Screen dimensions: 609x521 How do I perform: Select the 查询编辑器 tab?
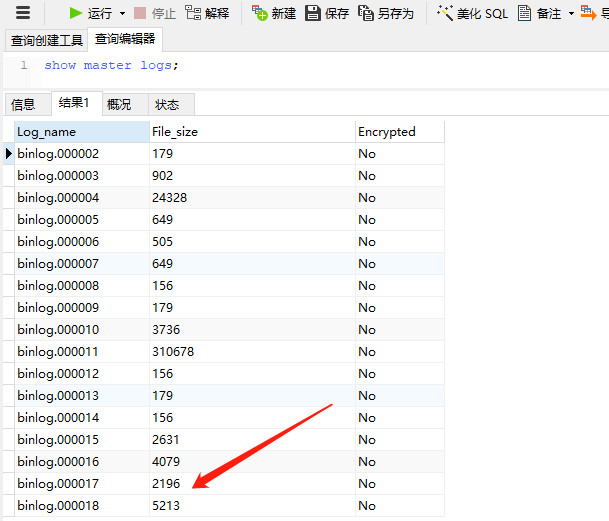[125, 39]
